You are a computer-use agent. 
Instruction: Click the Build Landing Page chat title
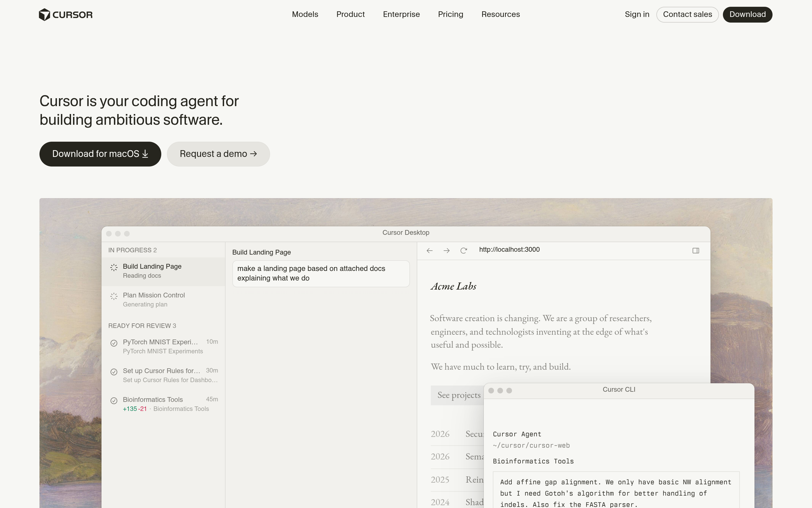[x=261, y=252]
